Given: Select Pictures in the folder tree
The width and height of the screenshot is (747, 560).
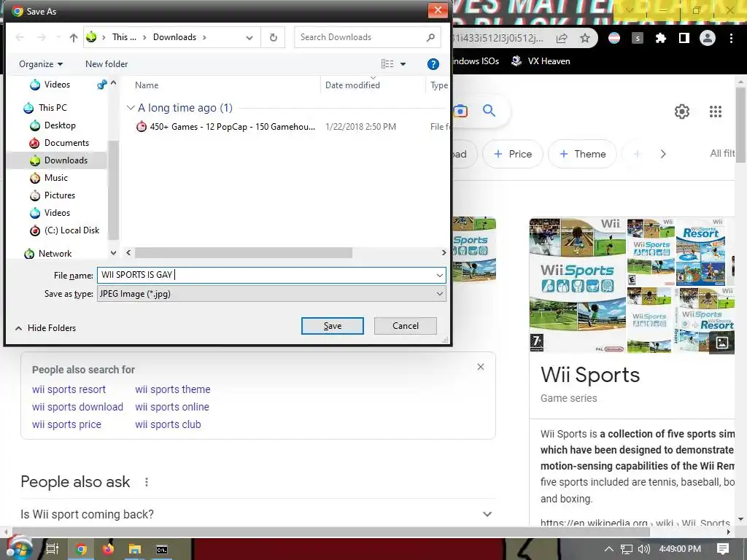Looking at the screenshot, I should (x=60, y=195).
